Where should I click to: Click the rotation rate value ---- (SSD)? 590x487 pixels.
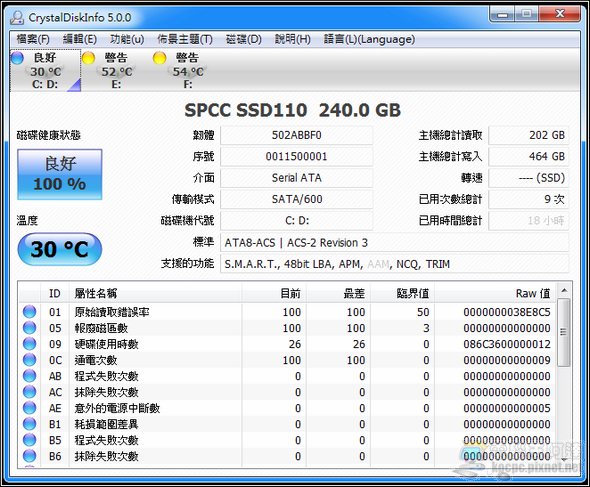529,178
